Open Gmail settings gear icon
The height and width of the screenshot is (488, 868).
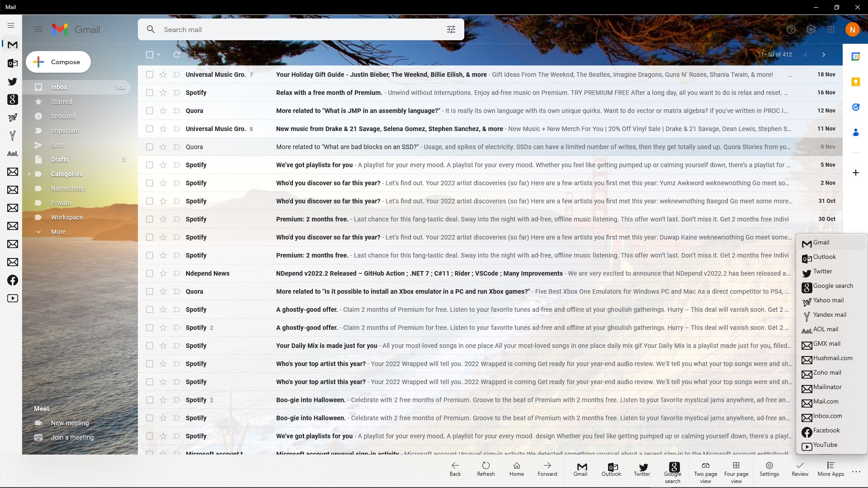pyautogui.click(x=811, y=29)
